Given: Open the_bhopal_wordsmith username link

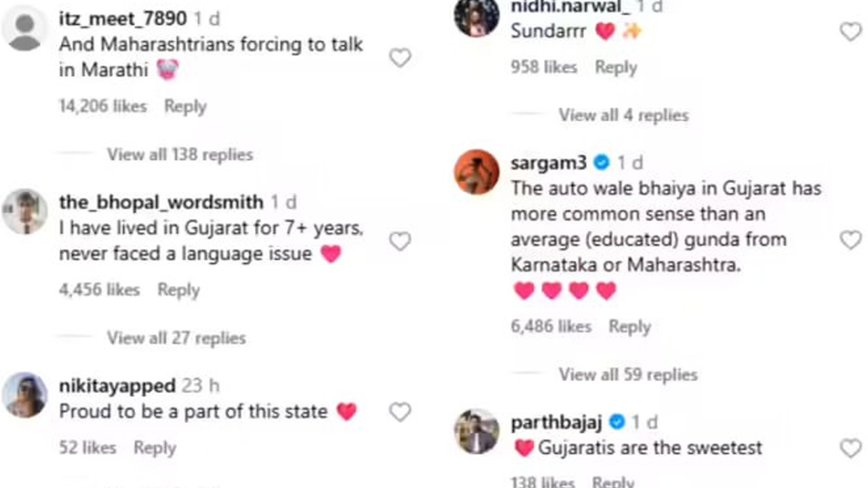Looking at the screenshot, I should (161, 202).
